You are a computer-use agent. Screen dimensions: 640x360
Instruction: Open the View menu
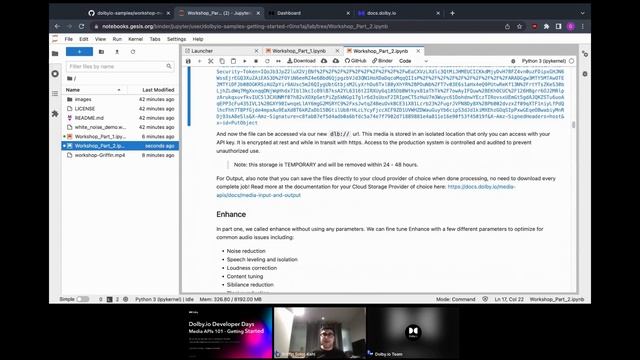pyautogui.click(x=100, y=39)
